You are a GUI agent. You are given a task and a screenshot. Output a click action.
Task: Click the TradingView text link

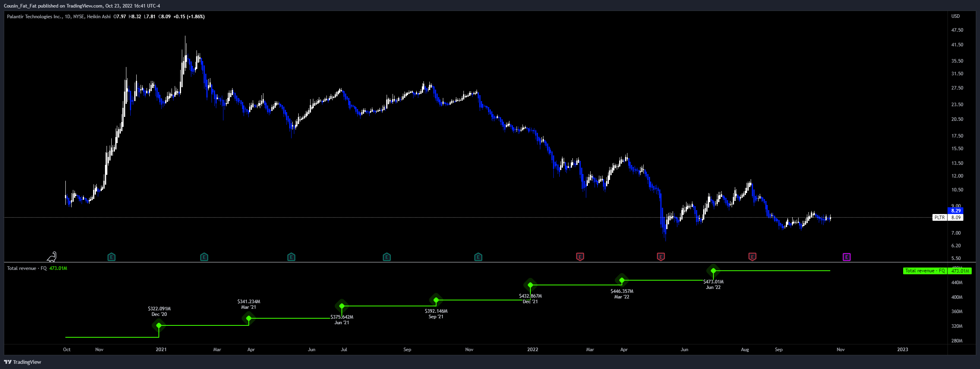coord(27,362)
